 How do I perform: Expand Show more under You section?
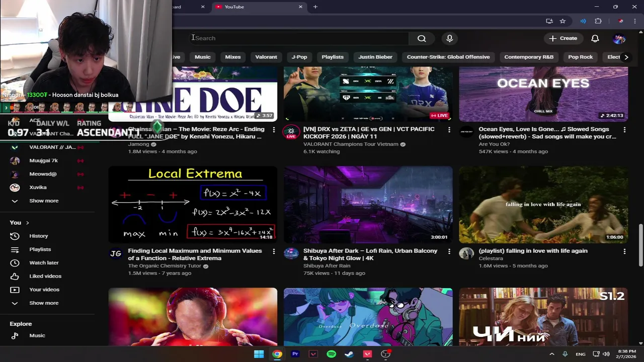[44, 303]
